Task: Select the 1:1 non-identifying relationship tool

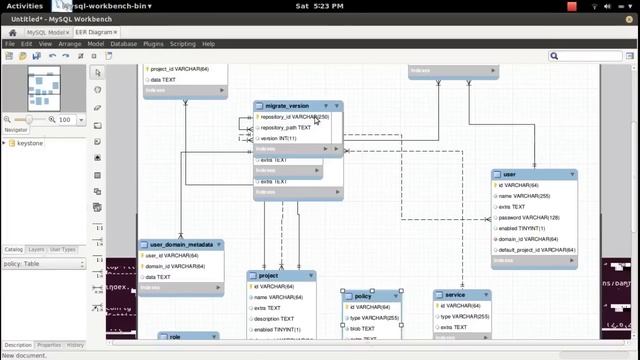Action: (98, 226)
